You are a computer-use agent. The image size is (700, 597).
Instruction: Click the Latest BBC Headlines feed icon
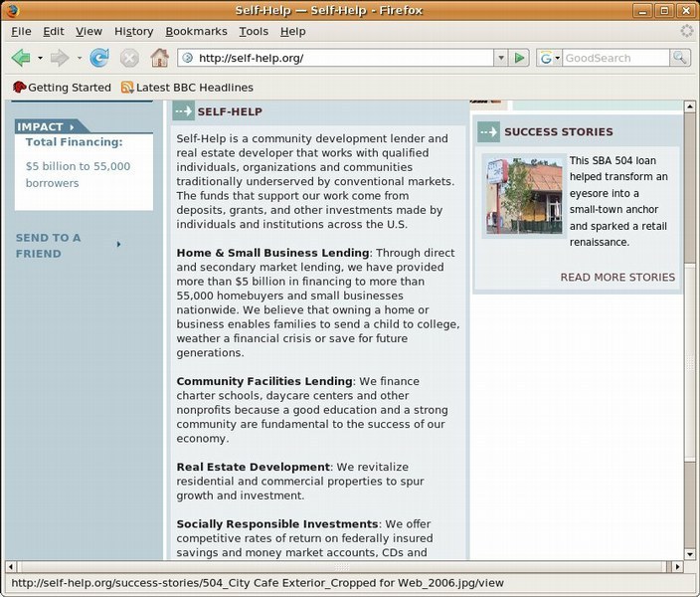127,88
